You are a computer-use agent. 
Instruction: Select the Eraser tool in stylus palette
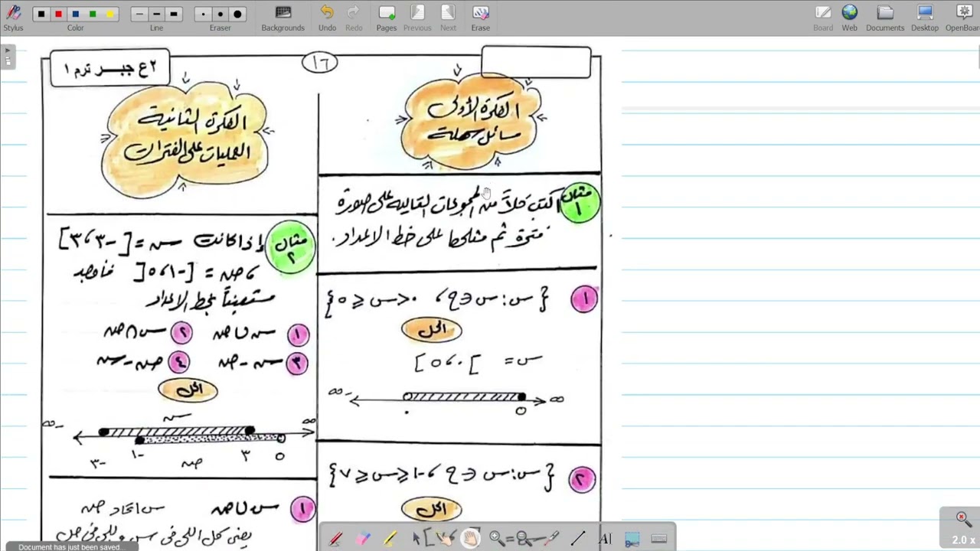click(x=363, y=539)
